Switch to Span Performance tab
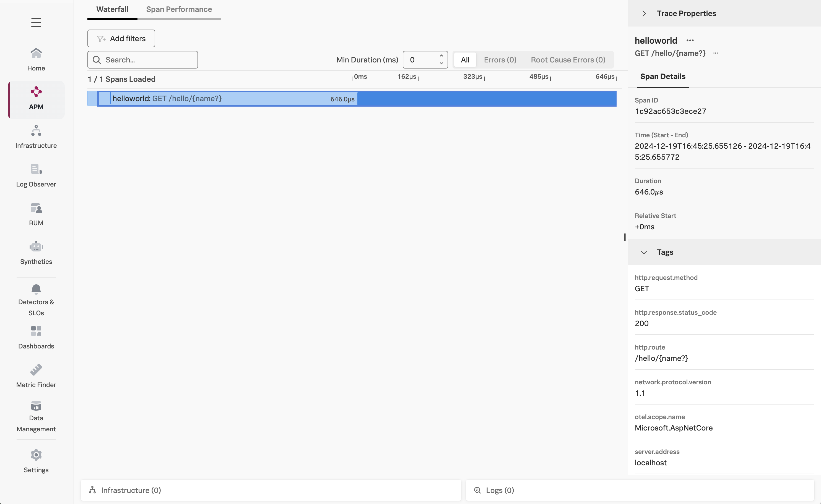Image resolution: width=821 pixels, height=504 pixels. (x=179, y=9)
